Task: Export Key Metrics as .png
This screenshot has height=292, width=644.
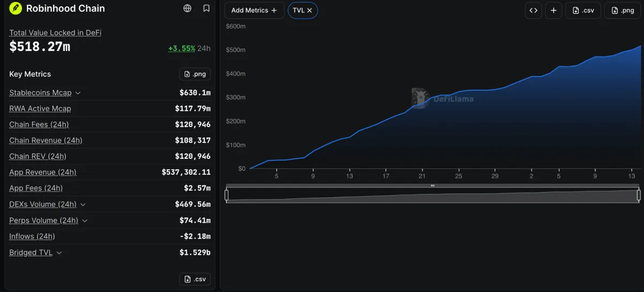Action: click(x=195, y=74)
